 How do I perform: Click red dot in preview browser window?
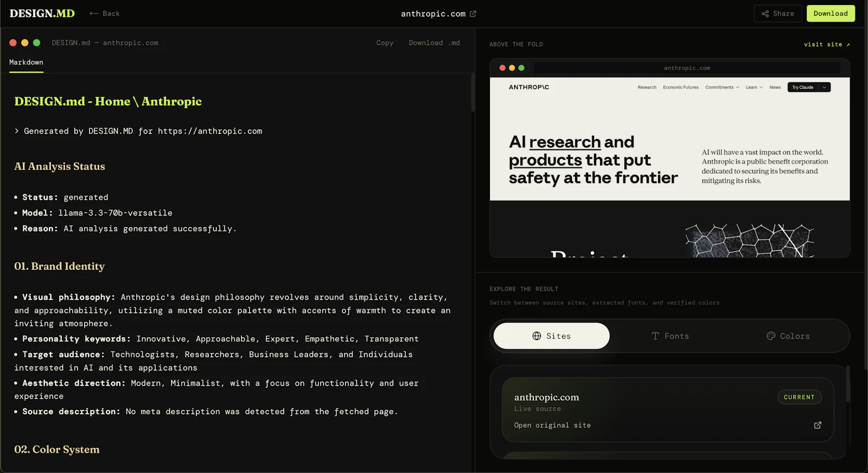click(502, 68)
